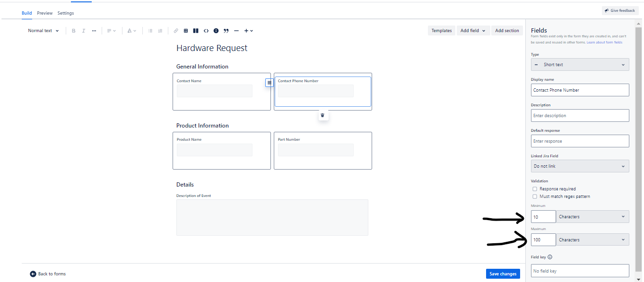
Task: Select the layout/columns icon in the toolbar
Action: coord(195,30)
